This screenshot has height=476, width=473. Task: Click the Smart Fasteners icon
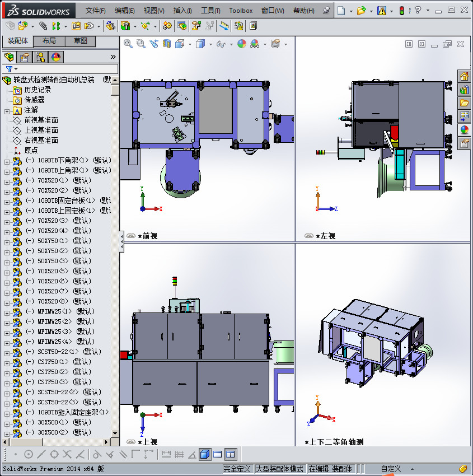pos(76,26)
